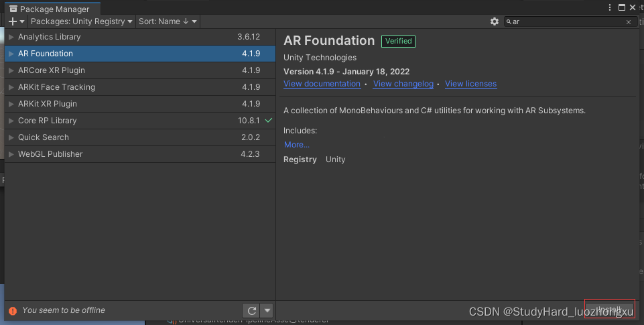Select the ARKit Face Tracking package
The height and width of the screenshot is (325, 644).
point(140,87)
